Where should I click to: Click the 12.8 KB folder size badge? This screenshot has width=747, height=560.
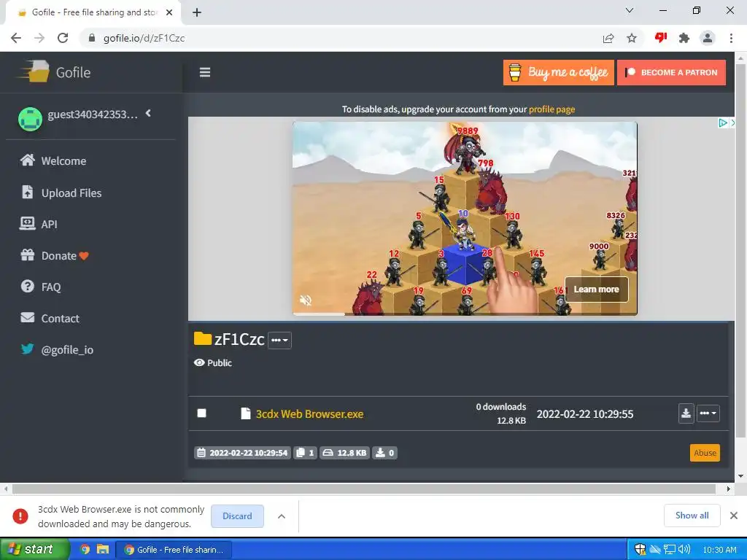(x=344, y=453)
